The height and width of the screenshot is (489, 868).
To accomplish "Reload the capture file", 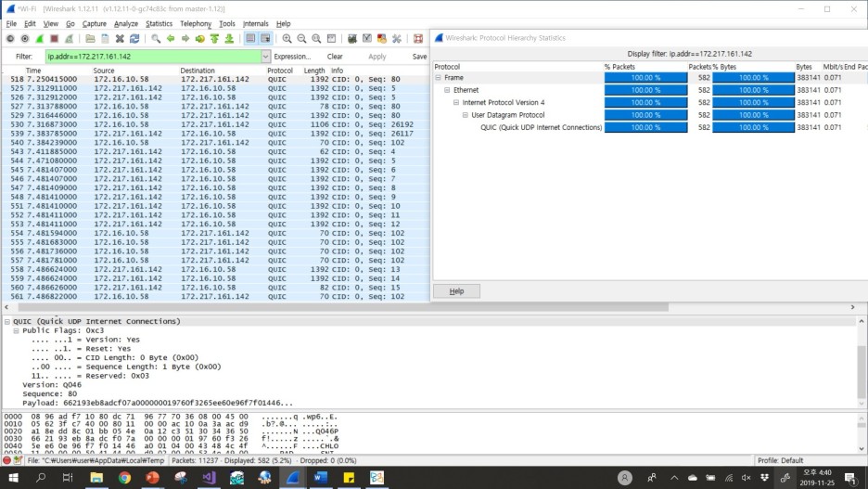I will coord(134,38).
